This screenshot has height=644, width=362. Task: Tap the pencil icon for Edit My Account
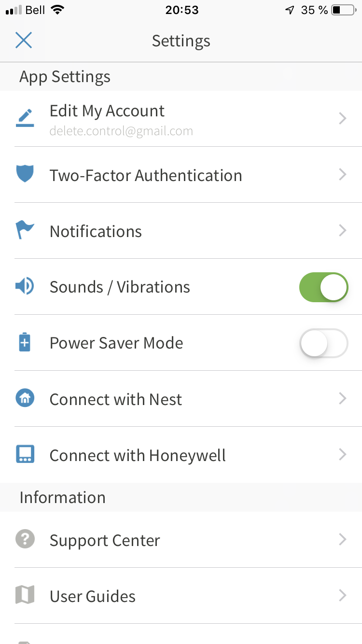tap(25, 118)
